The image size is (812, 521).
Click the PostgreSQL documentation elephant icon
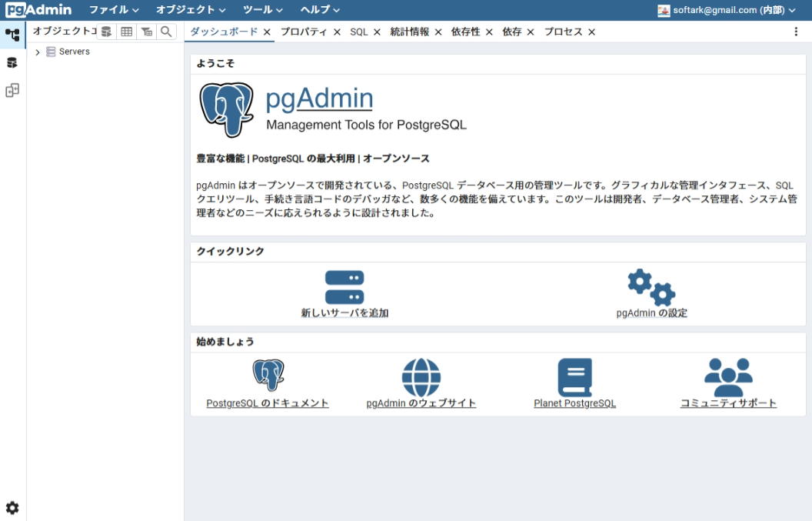[x=268, y=375]
